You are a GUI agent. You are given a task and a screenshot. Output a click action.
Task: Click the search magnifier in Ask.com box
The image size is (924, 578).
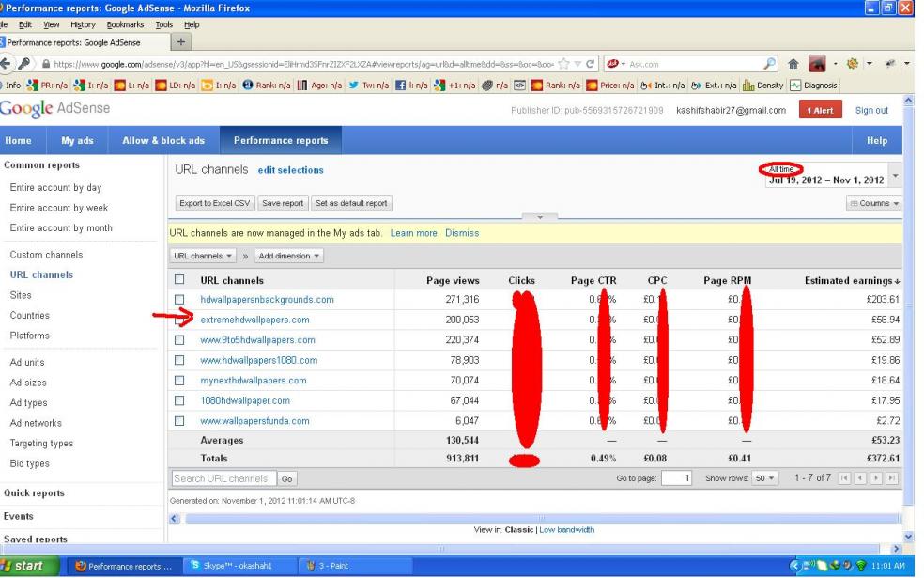(770, 64)
